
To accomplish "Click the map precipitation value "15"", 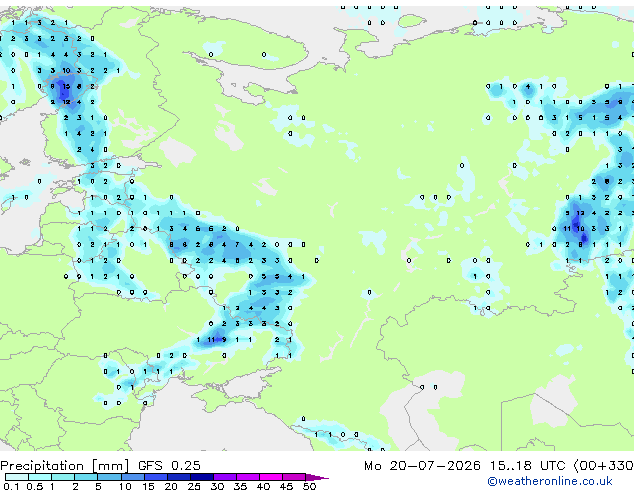I will click(x=66, y=86).
